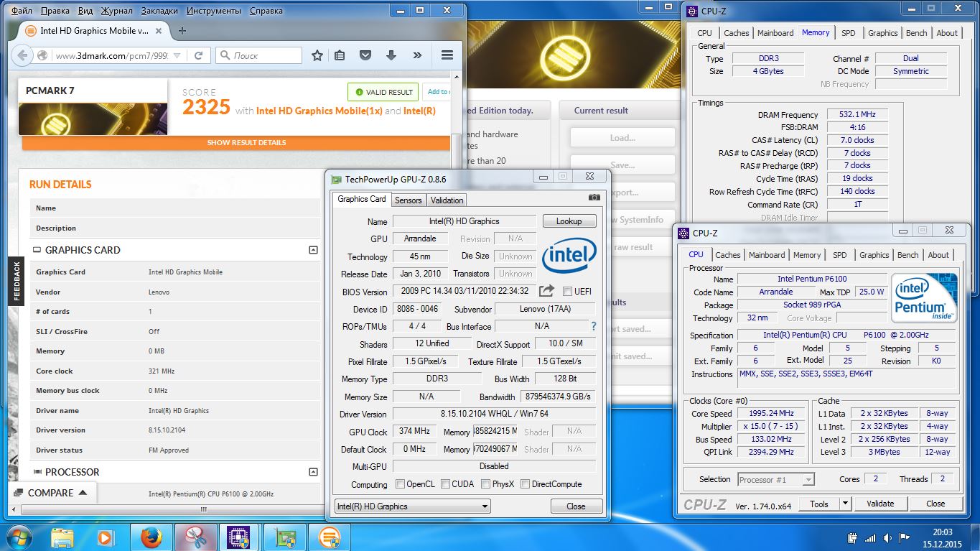980x551 pixels.
Task: Click the GPU-Z Close button
Action: point(576,506)
